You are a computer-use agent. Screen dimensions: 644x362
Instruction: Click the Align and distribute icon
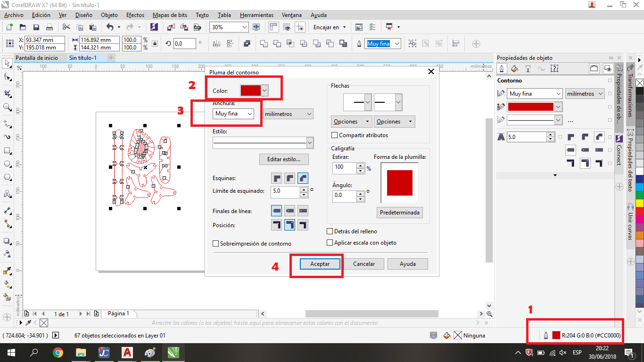click(456, 44)
